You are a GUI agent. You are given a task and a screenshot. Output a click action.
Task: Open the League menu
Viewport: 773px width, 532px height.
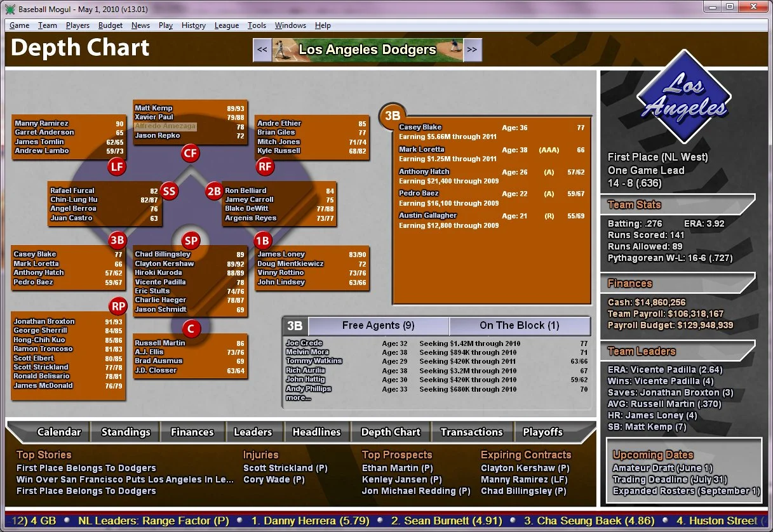click(x=227, y=25)
